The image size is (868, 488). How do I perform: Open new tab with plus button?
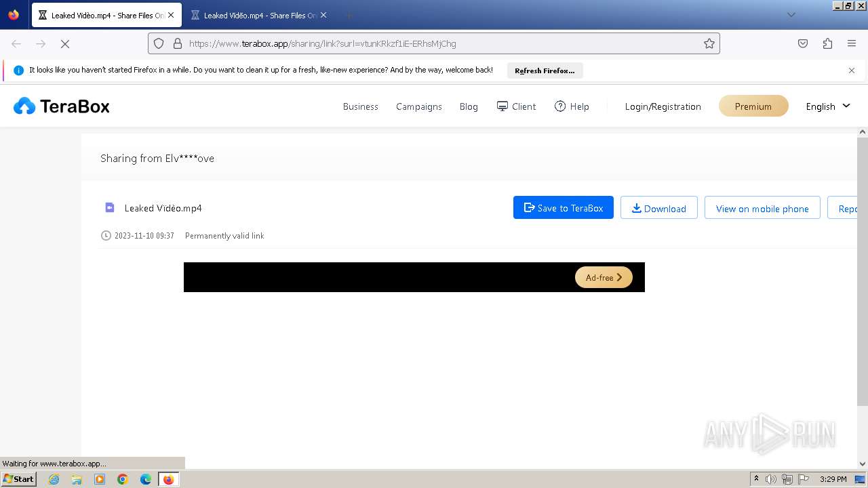[349, 15]
